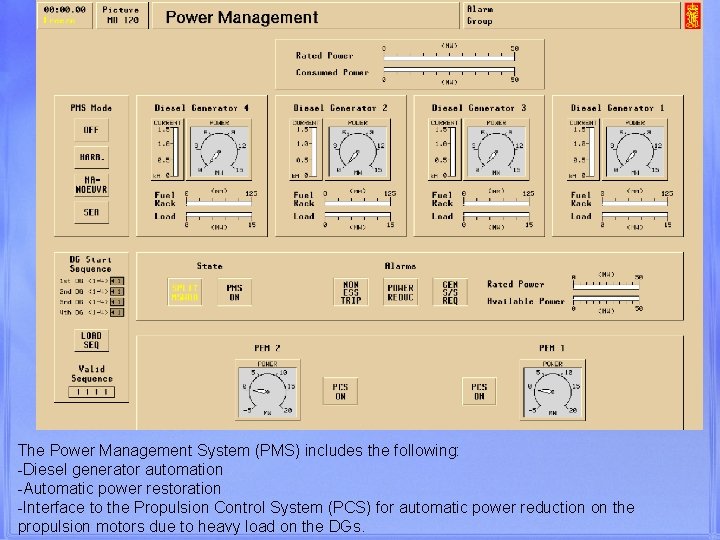Toggle PCS ON next to PEM 2

(x=340, y=391)
